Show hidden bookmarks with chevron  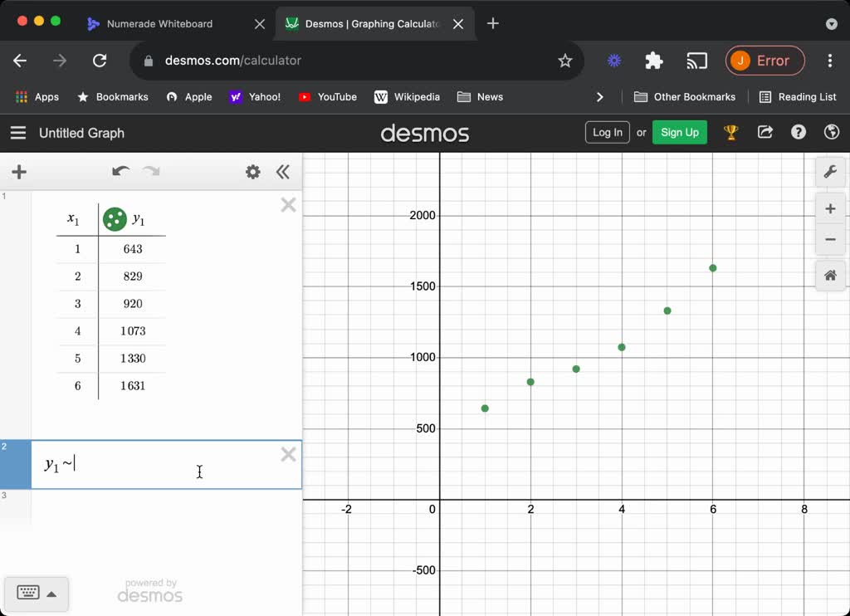point(600,97)
